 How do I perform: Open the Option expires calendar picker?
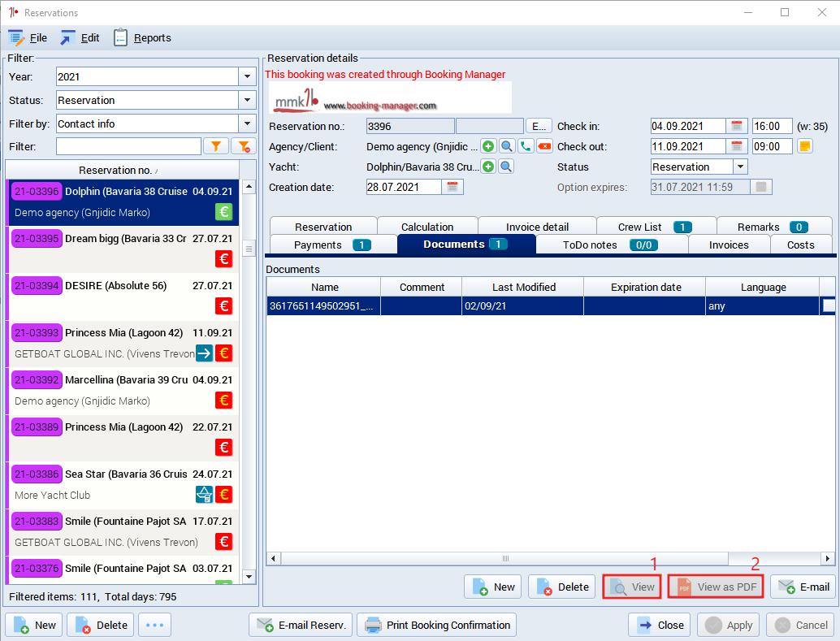[x=760, y=187]
